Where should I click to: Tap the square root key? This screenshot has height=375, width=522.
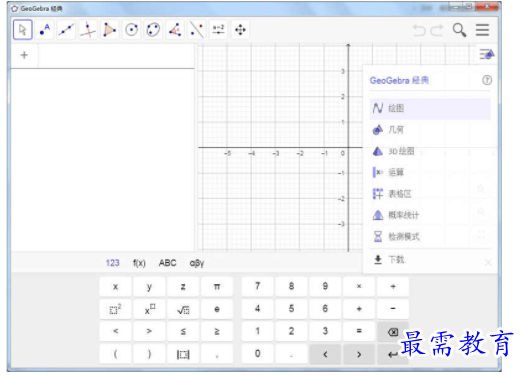(x=183, y=309)
